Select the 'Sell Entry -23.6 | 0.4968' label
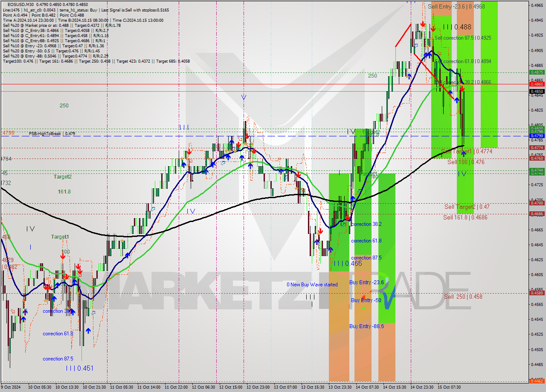 (456, 6)
